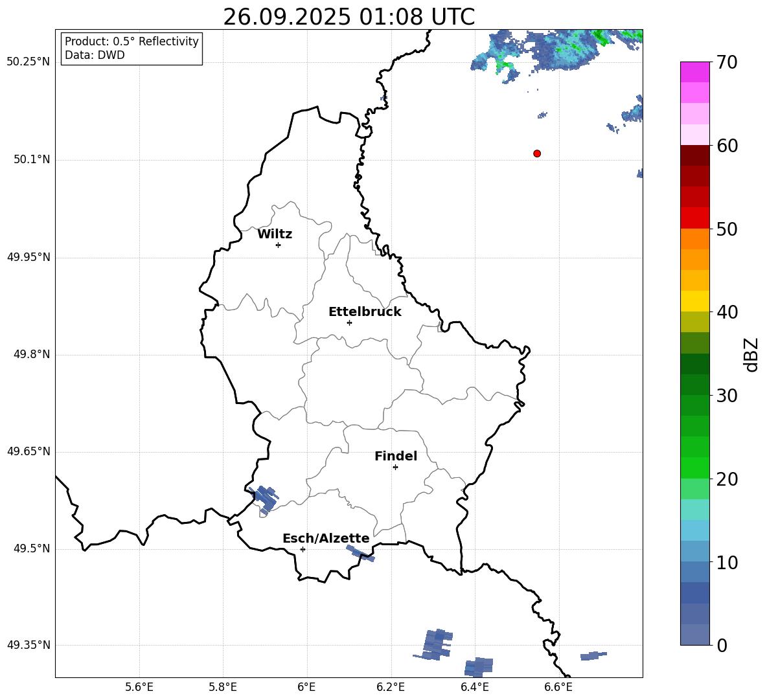Click the bright red colorbar segment above 50
The image size is (767, 700).
pyautogui.click(x=694, y=218)
